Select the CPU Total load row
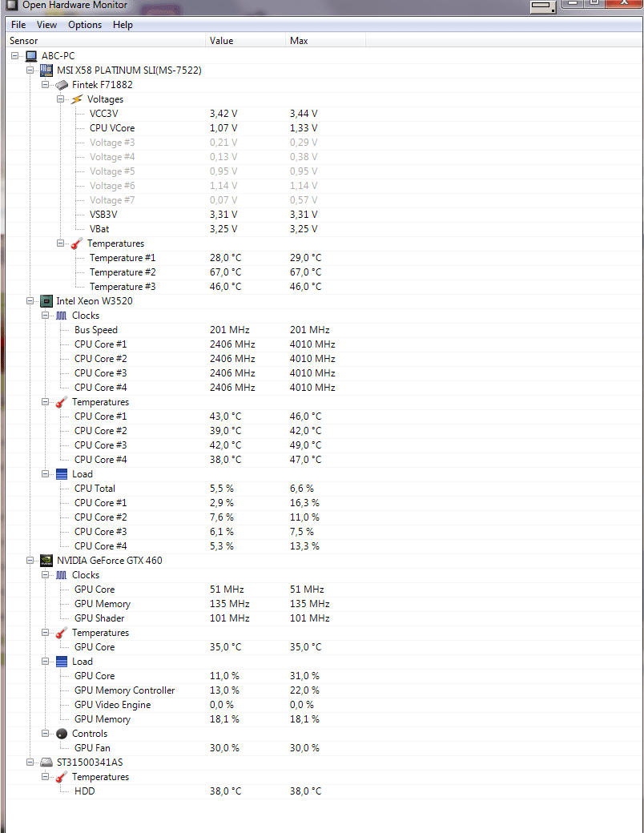644x833 pixels. pos(95,489)
